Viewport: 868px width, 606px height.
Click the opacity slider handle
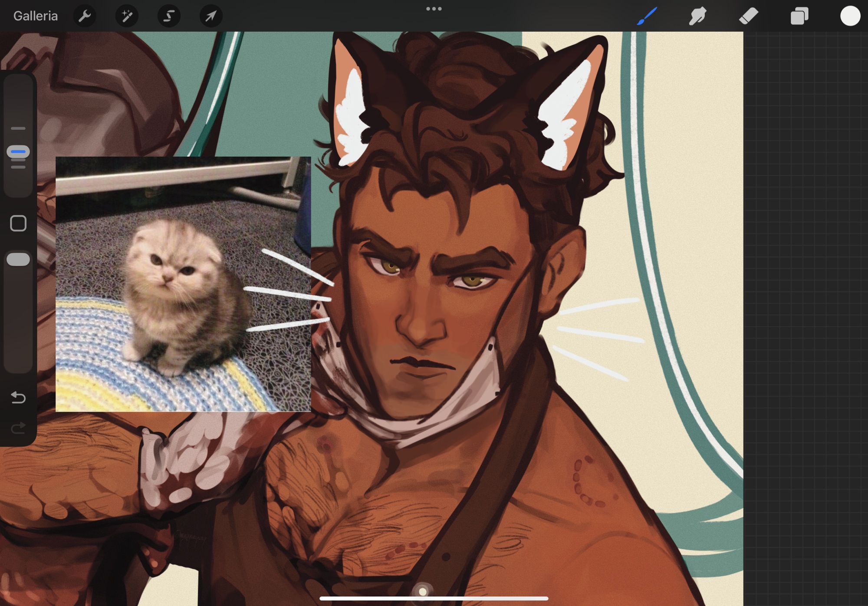click(x=18, y=260)
